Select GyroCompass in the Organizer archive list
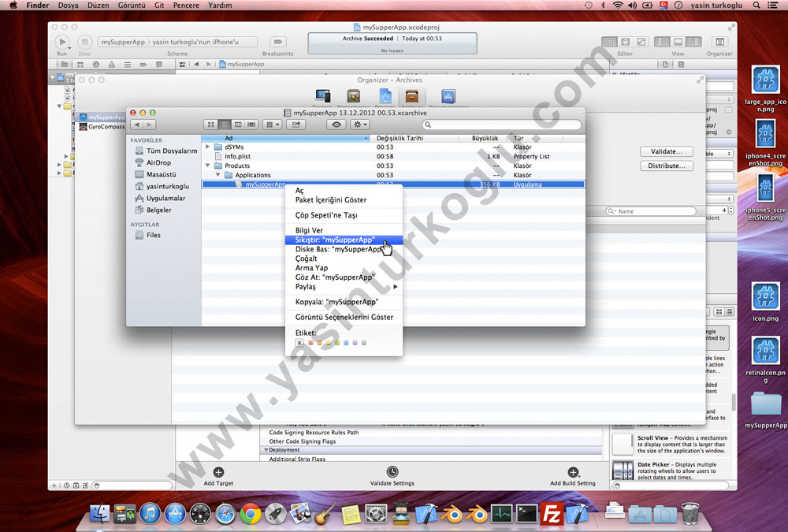 point(102,127)
